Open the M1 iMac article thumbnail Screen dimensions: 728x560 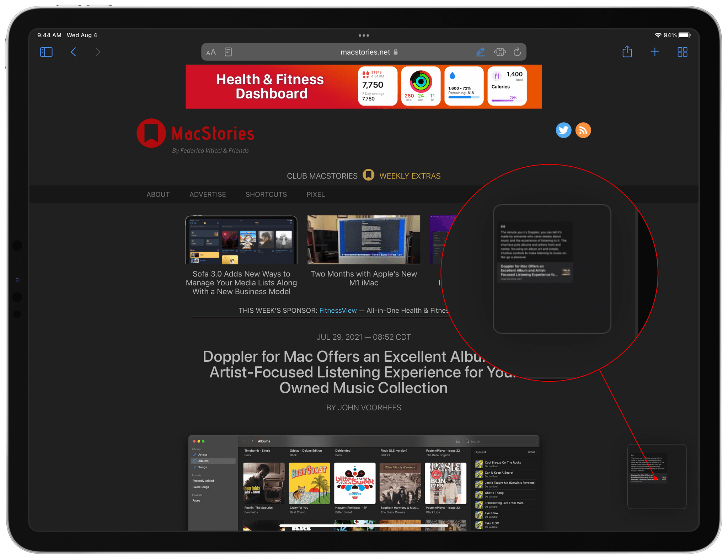click(x=364, y=240)
